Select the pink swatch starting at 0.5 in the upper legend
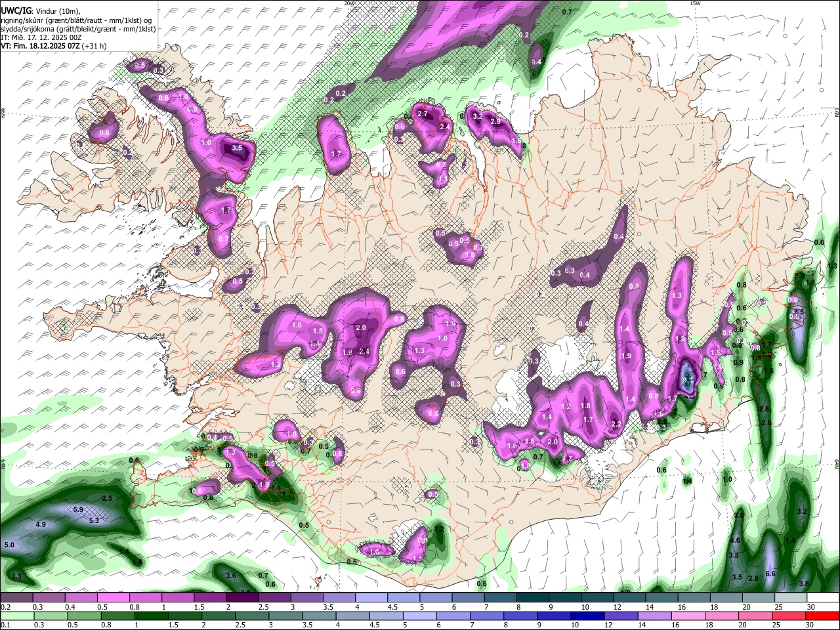This screenshot has width=840, height=630. click(113, 597)
